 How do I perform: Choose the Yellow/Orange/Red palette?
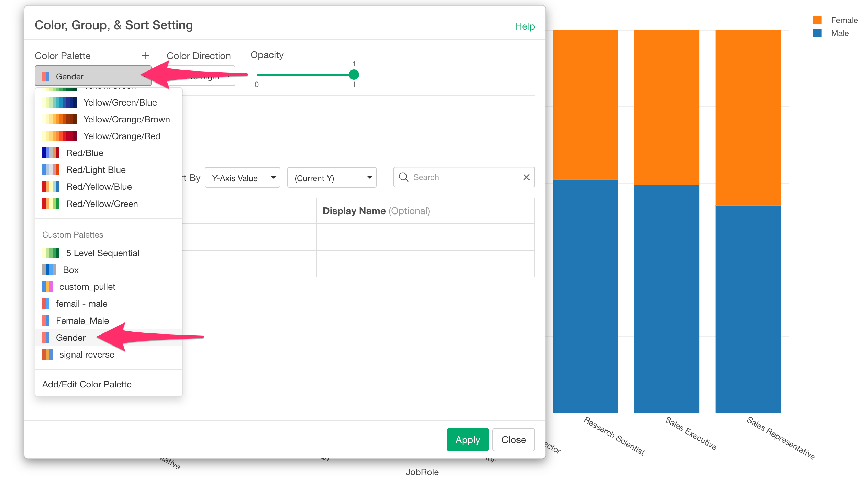(x=122, y=136)
